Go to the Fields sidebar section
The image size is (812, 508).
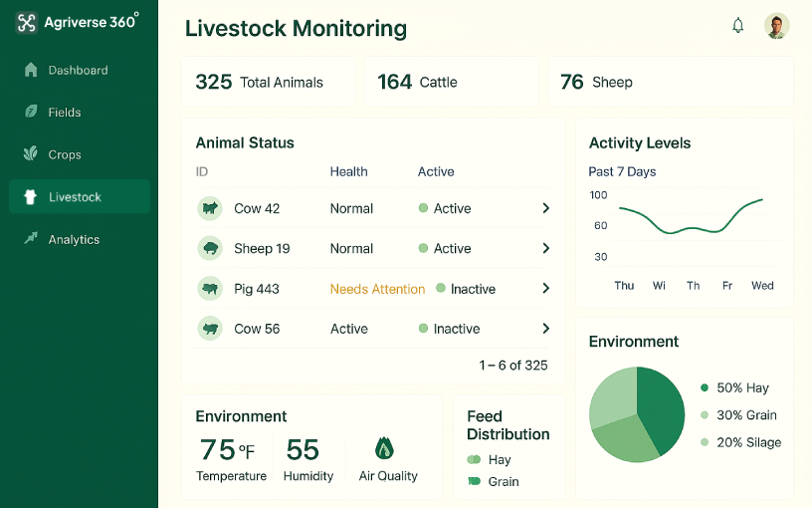(x=65, y=113)
